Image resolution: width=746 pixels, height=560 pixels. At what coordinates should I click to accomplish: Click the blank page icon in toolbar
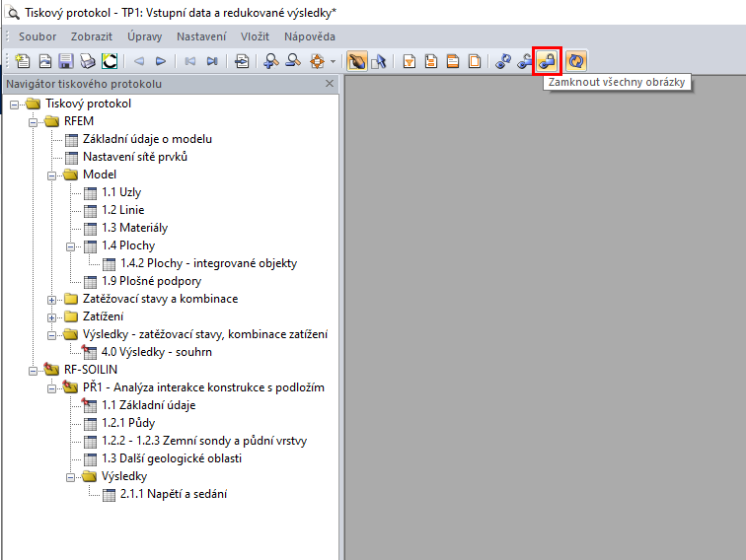click(x=475, y=61)
